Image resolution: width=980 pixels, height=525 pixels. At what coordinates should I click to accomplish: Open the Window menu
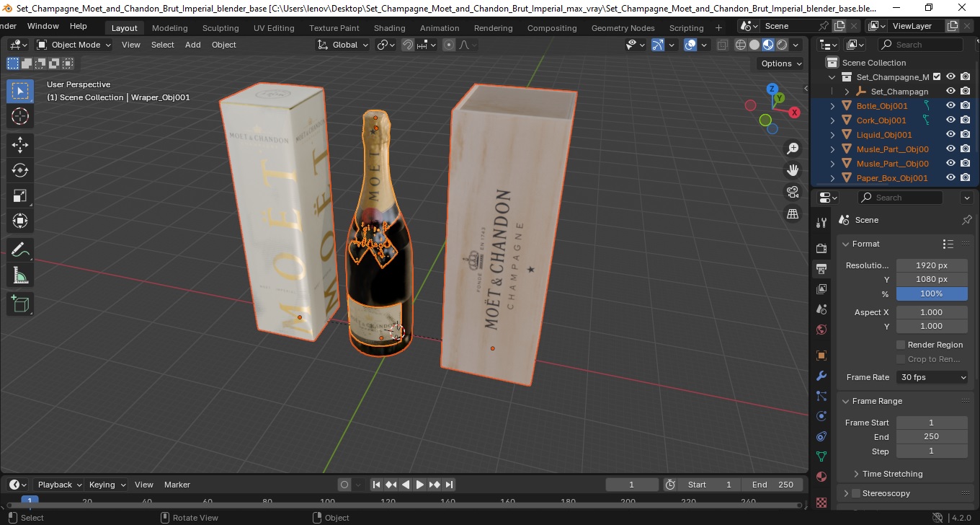tap(43, 26)
